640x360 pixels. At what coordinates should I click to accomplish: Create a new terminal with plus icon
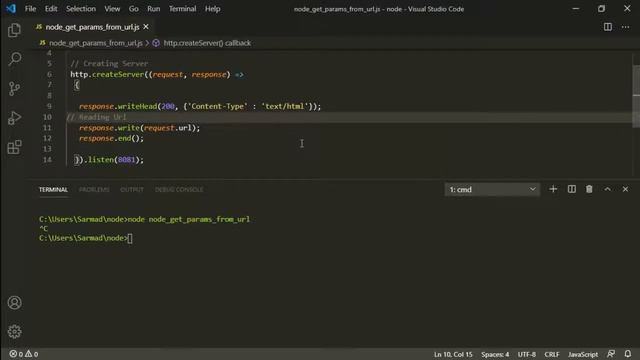pyautogui.click(x=553, y=189)
